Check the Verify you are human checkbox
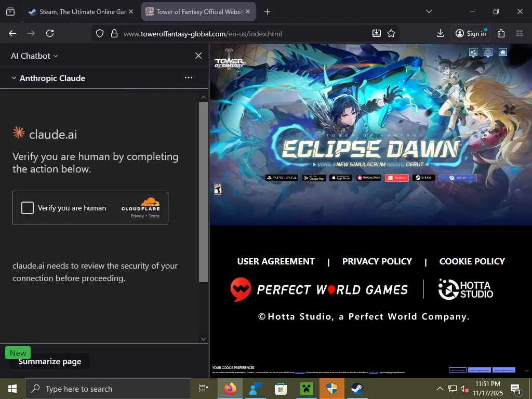 [28, 208]
